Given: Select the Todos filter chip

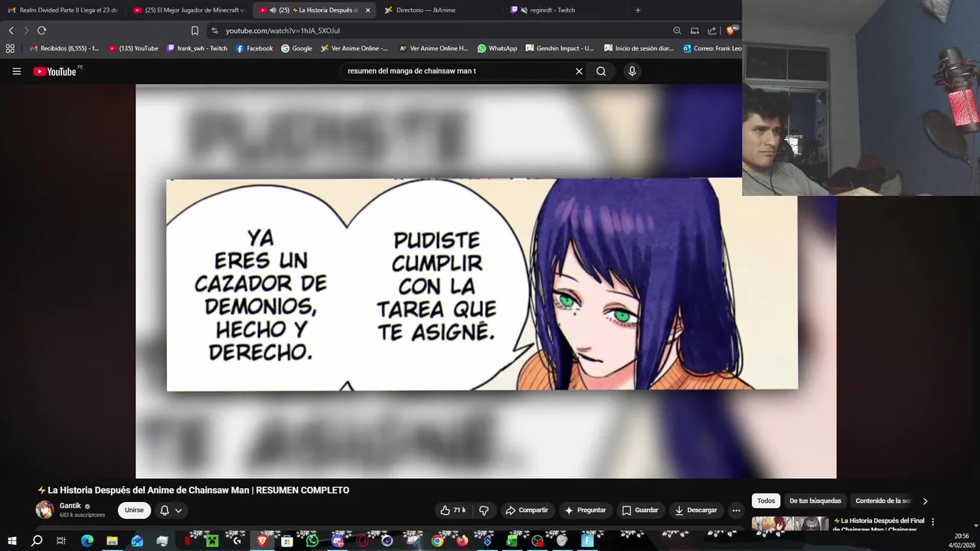Looking at the screenshot, I should [x=766, y=501].
